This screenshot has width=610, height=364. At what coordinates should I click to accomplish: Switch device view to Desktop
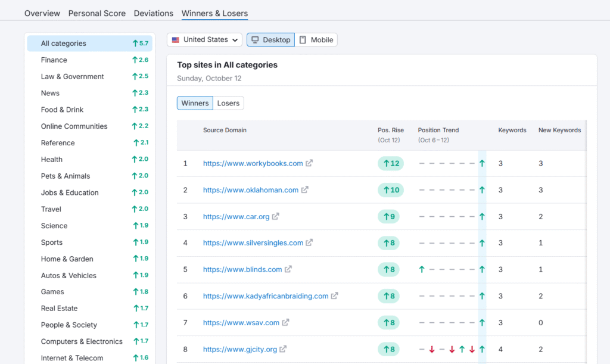click(270, 40)
